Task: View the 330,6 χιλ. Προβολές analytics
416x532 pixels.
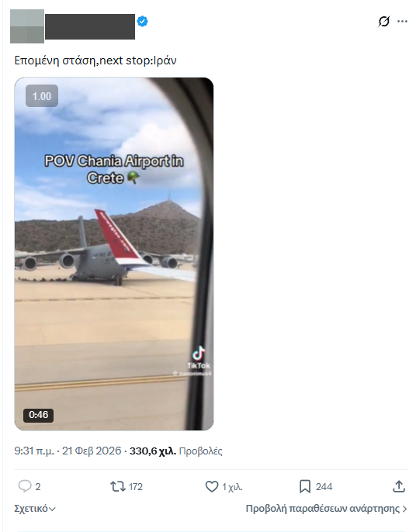Action: (x=176, y=451)
